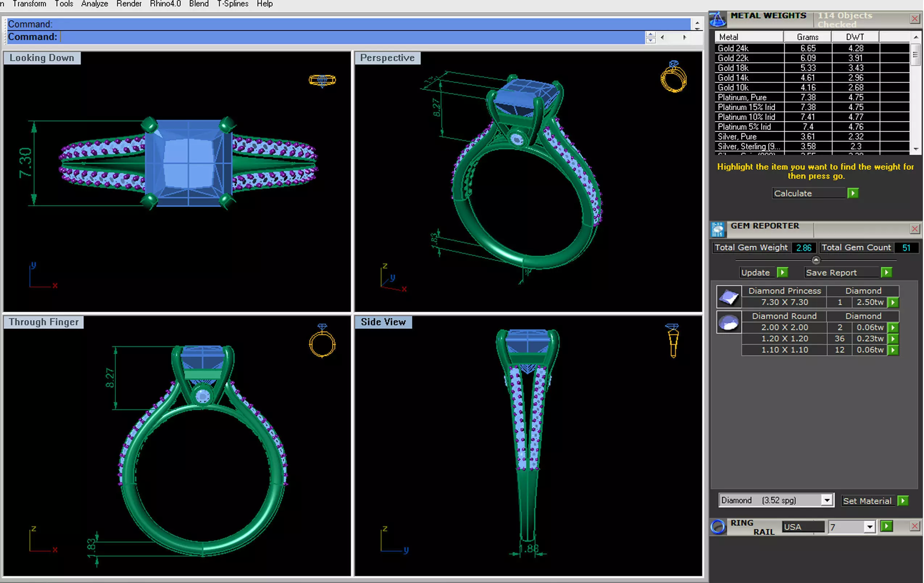The height and width of the screenshot is (583, 924).
Task: Click the ring view icon in Side View viewport
Action: coord(673,341)
